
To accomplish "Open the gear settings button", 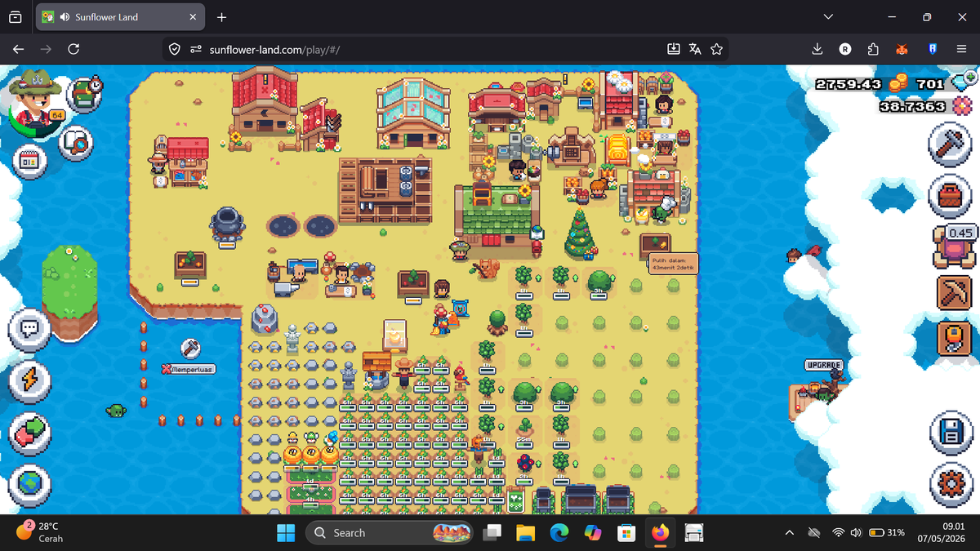I will coord(951,484).
